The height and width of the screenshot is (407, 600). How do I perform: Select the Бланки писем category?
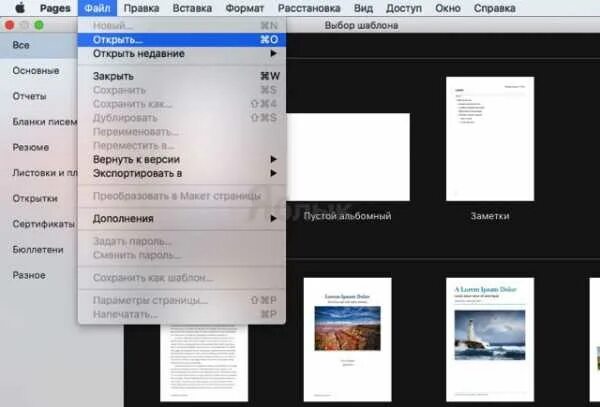(39, 122)
